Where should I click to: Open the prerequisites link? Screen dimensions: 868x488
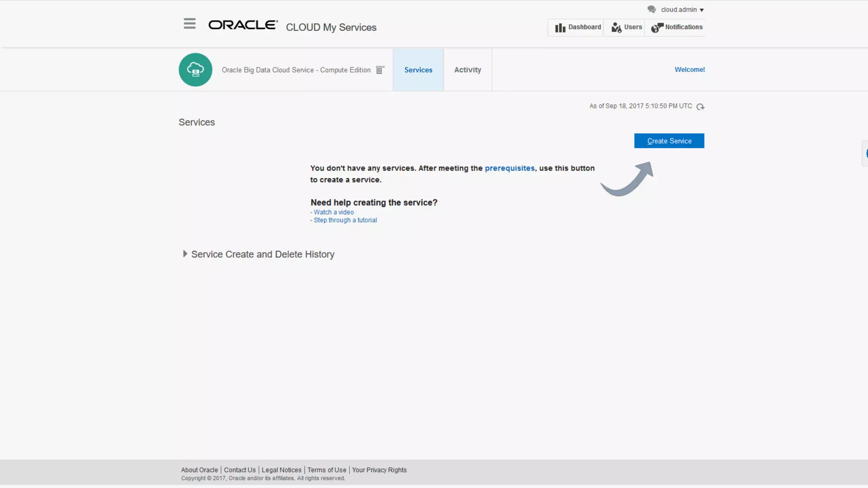point(509,168)
